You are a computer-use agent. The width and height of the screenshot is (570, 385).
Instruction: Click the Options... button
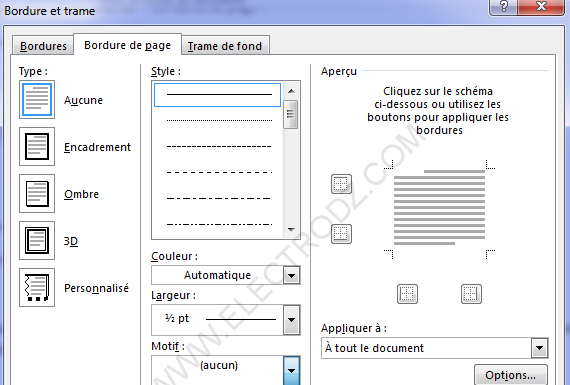click(x=510, y=375)
